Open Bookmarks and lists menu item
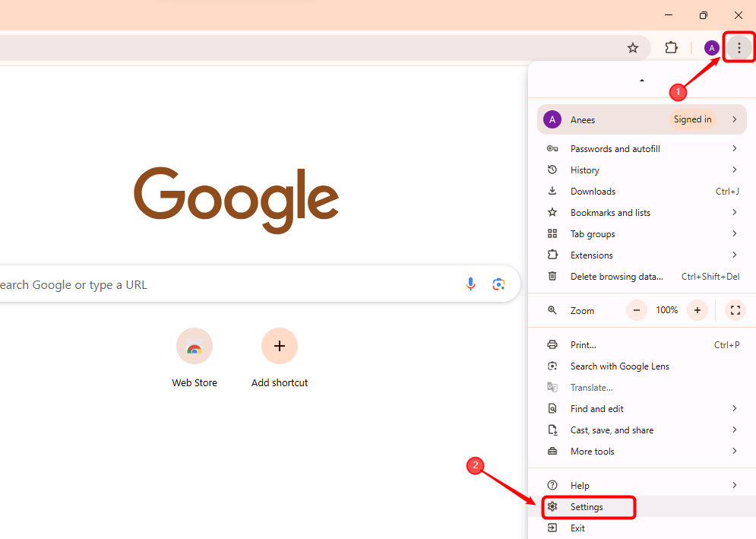 point(642,212)
